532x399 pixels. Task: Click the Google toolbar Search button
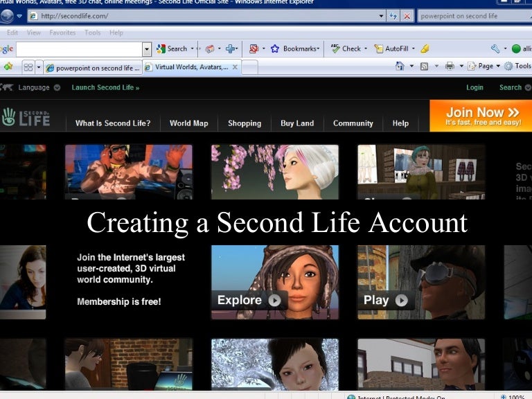(x=172, y=49)
